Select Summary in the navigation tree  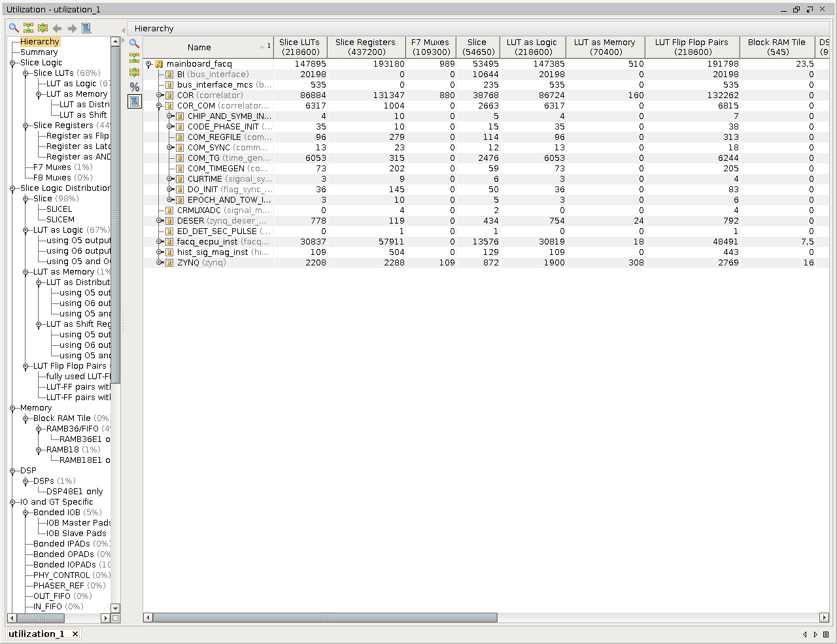39,52
